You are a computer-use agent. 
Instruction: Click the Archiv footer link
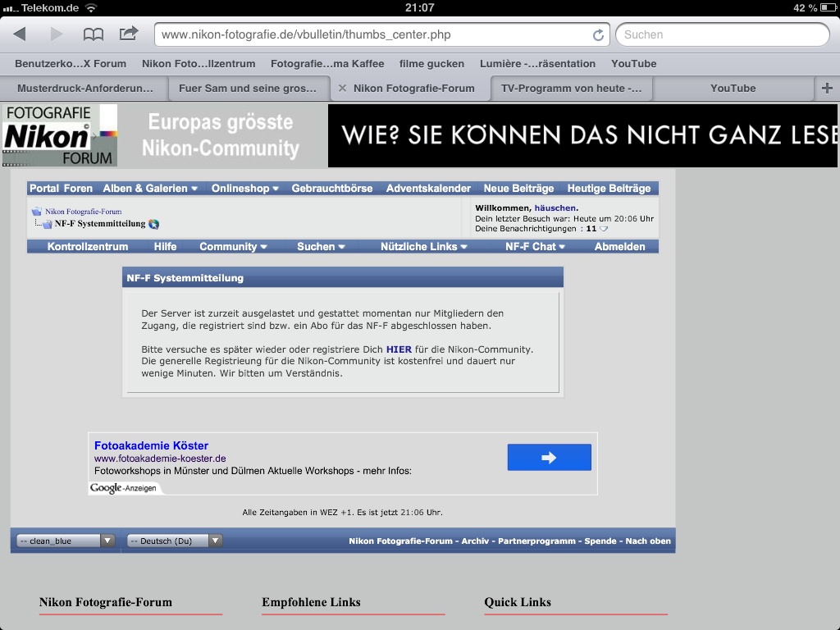[475, 541]
